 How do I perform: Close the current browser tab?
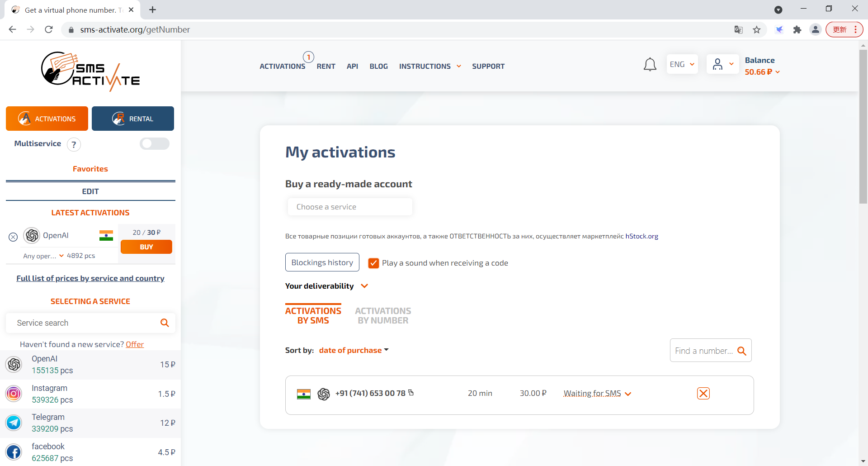coord(131,10)
